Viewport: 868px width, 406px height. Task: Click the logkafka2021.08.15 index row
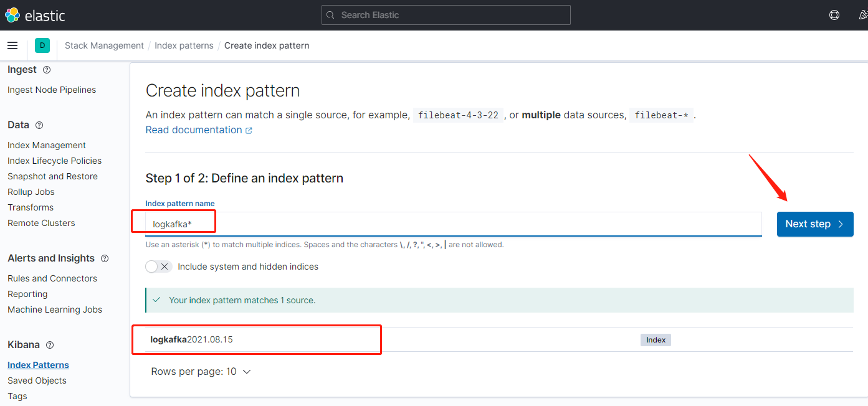pyautogui.click(x=499, y=340)
